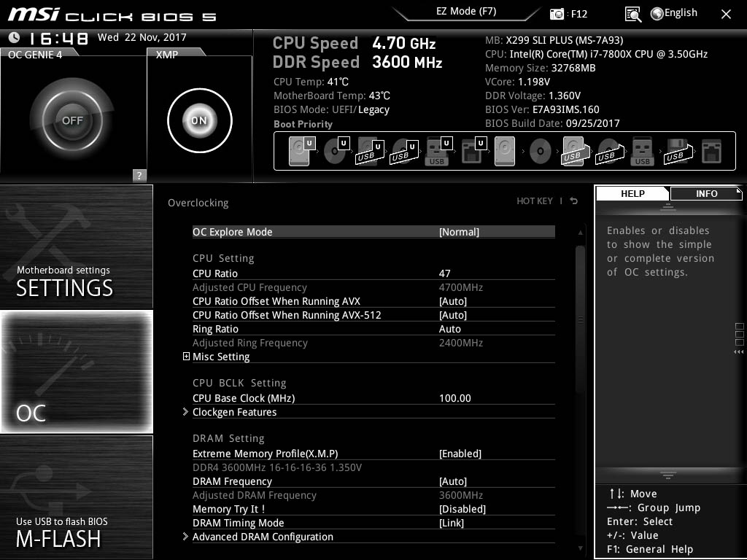The image size is (747, 560).
Task: Open M-FLASH USB BIOS flashing
Action: [76, 497]
